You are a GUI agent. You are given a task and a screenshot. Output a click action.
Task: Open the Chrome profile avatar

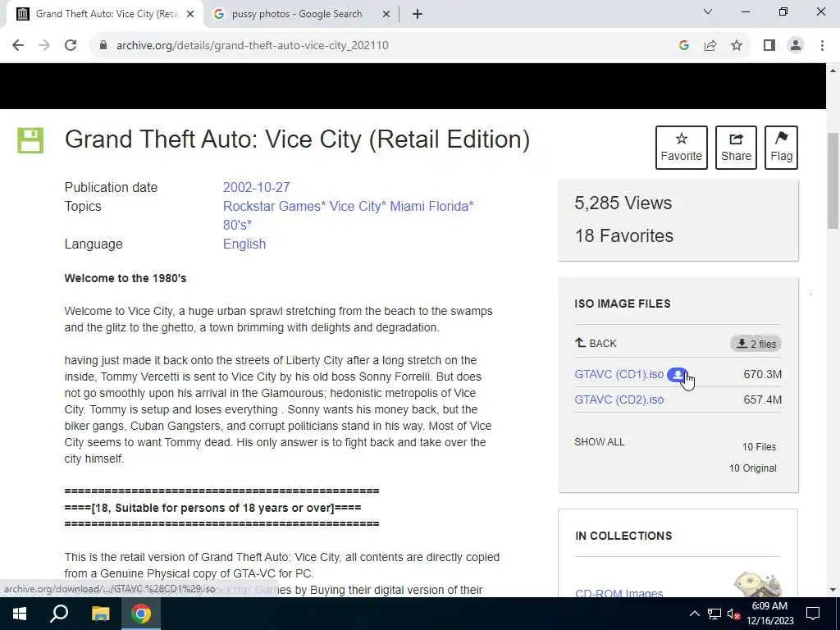tap(796, 46)
